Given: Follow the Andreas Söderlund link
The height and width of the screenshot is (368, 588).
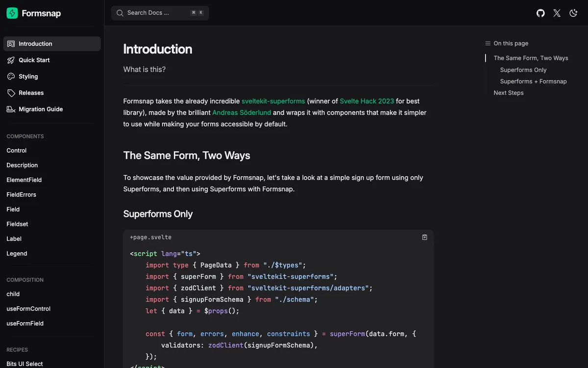Looking at the screenshot, I should click(x=242, y=112).
